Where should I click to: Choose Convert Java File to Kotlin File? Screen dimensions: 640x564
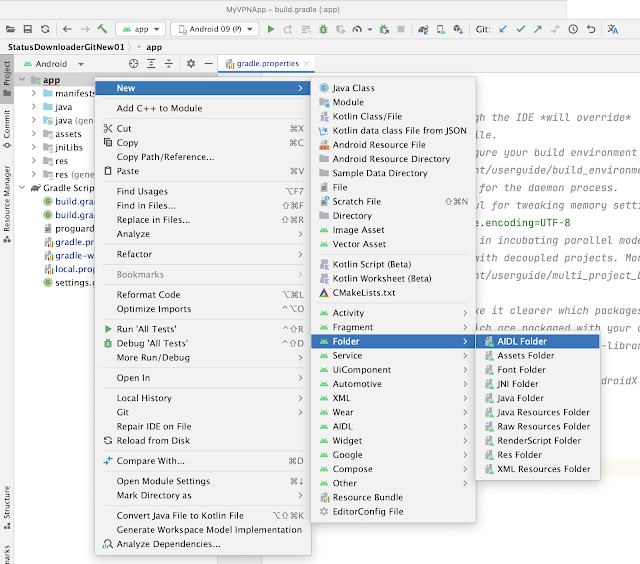(x=203, y=515)
